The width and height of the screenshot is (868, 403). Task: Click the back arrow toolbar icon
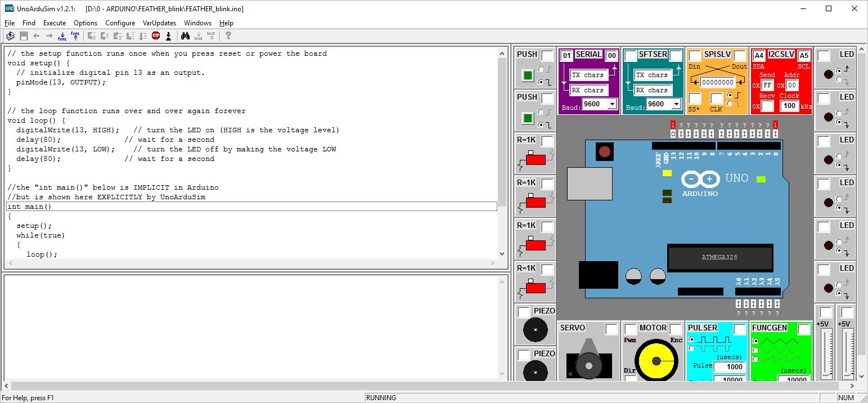coord(37,36)
